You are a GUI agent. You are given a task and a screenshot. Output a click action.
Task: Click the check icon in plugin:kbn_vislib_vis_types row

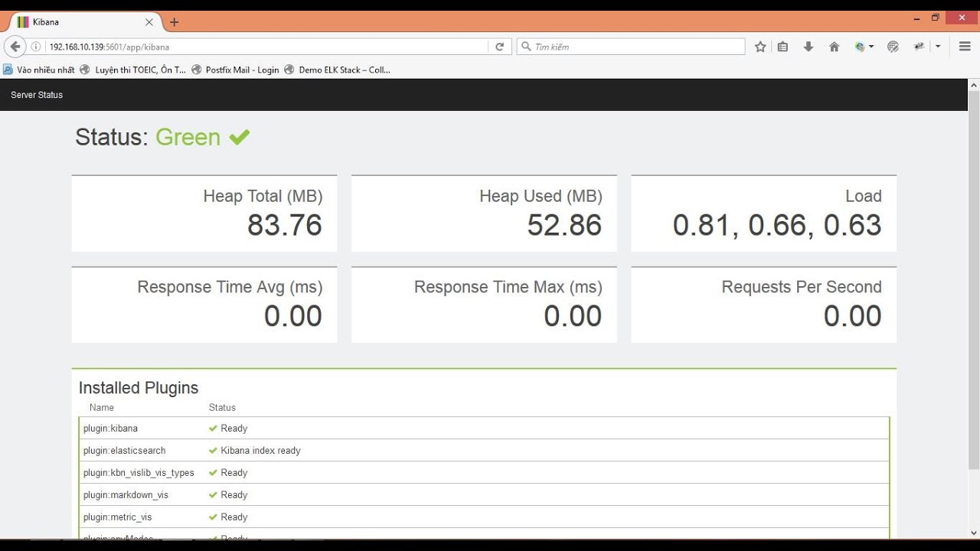click(x=213, y=473)
